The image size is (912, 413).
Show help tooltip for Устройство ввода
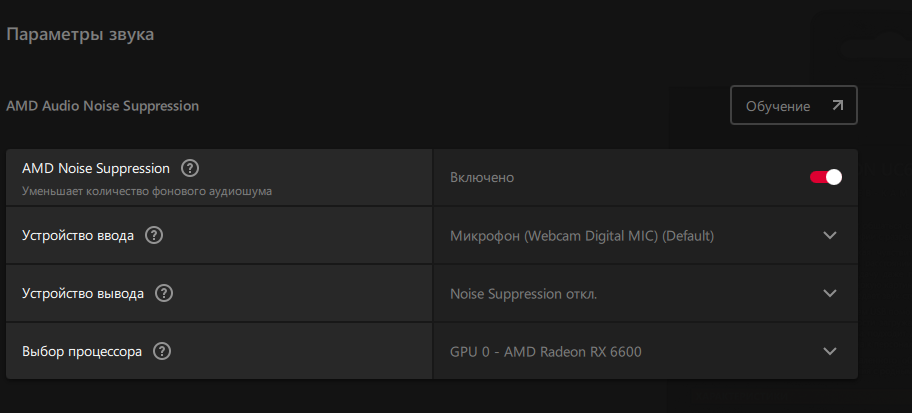click(x=154, y=236)
